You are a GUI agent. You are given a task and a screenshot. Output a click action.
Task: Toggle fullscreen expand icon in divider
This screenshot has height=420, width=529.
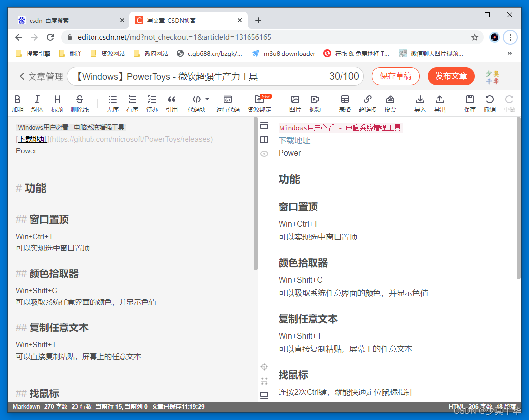point(264,381)
